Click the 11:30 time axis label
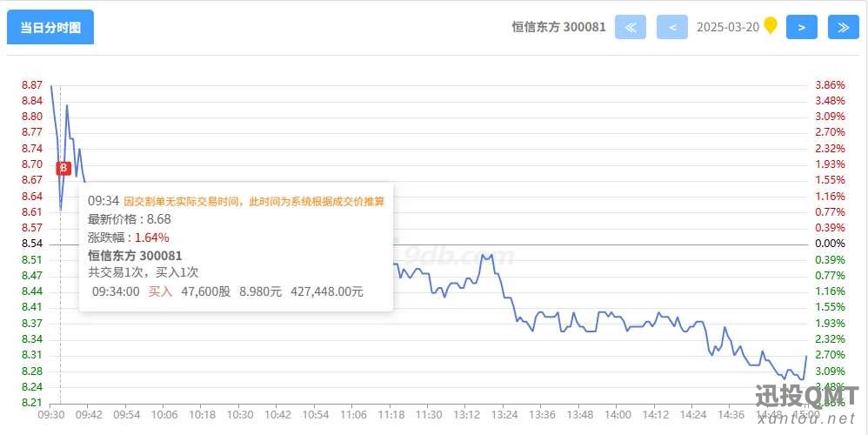Viewport: 868px width, 435px height. (429, 414)
